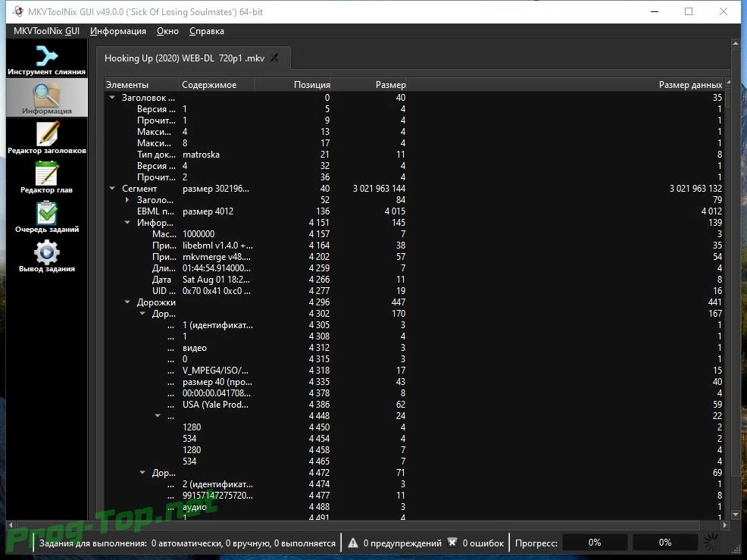The width and height of the screenshot is (747, 560).
Task: Click the Задания для выполнения status text
Action: [187, 543]
